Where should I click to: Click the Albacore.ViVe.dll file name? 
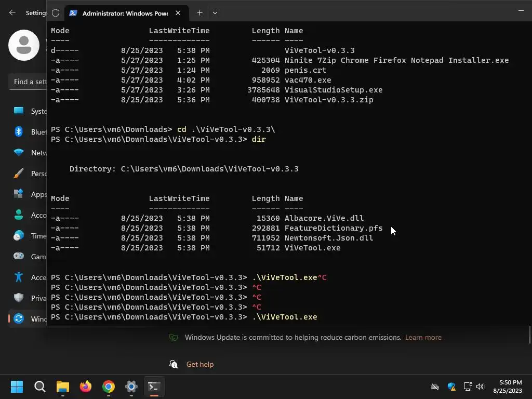[x=324, y=218]
